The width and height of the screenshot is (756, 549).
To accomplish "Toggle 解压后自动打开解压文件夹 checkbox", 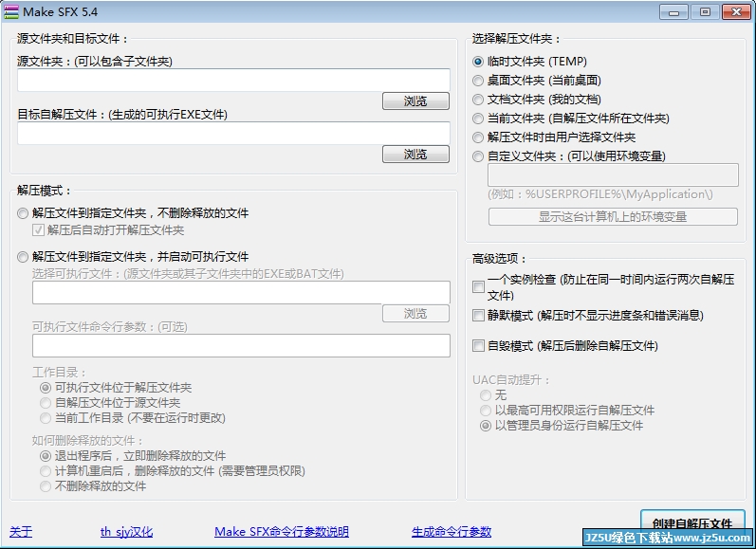I will [x=39, y=229].
